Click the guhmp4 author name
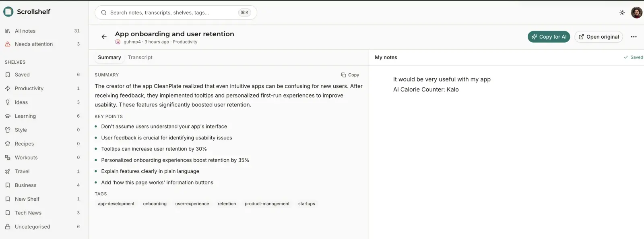Screen dimensions: 644x239 132,42
